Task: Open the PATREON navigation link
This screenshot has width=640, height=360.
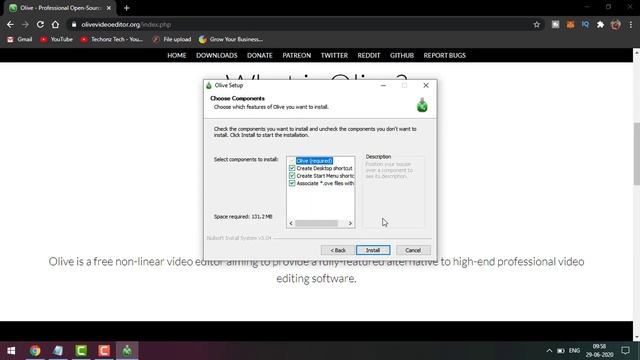Action: point(297,56)
